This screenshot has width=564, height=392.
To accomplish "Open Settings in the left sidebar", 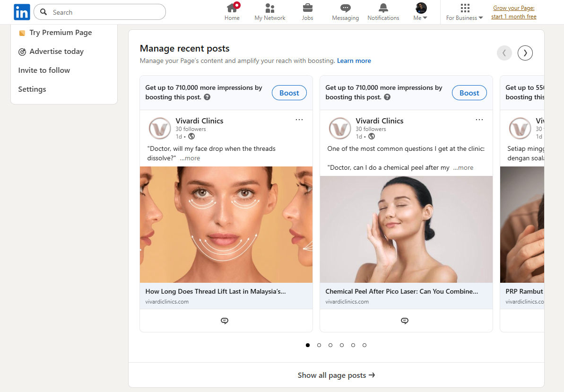I will click(x=32, y=89).
